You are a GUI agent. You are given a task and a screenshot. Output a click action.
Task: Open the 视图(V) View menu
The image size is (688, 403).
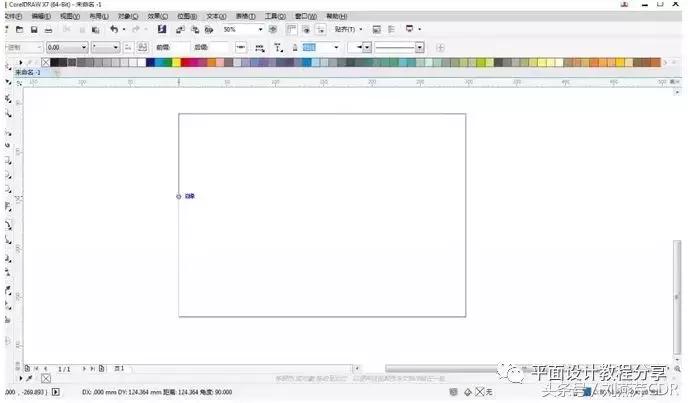[70, 16]
